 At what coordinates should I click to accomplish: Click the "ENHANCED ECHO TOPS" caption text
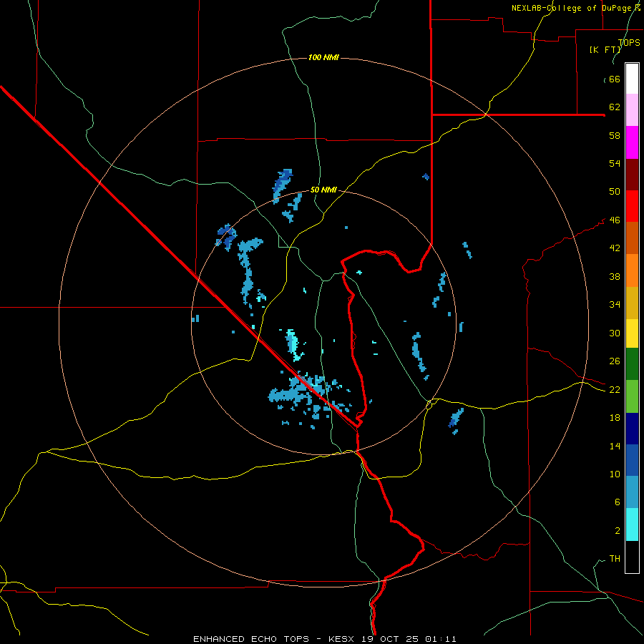tap(251, 639)
